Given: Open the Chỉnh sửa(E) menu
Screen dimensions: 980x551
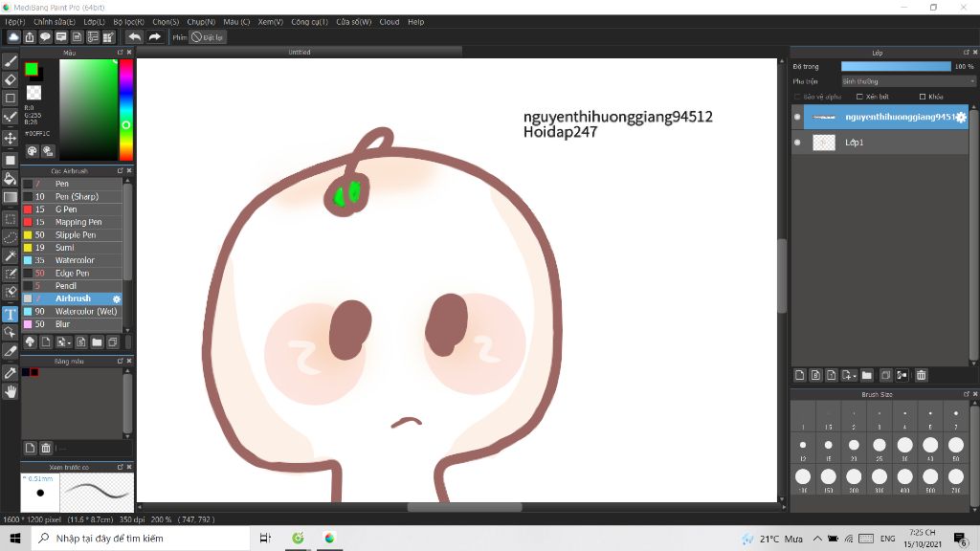Looking at the screenshot, I should (x=55, y=22).
